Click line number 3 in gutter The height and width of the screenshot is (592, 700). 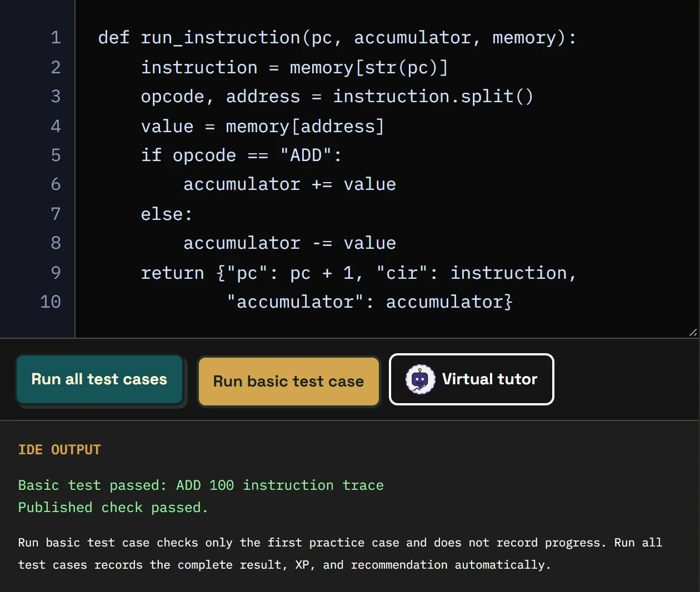(x=56, y=97)
